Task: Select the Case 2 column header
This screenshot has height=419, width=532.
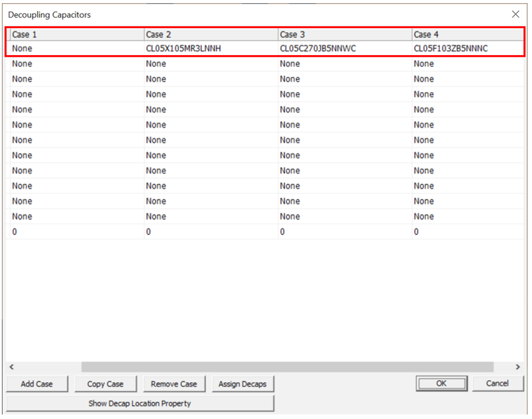Action: pos(210,34)
